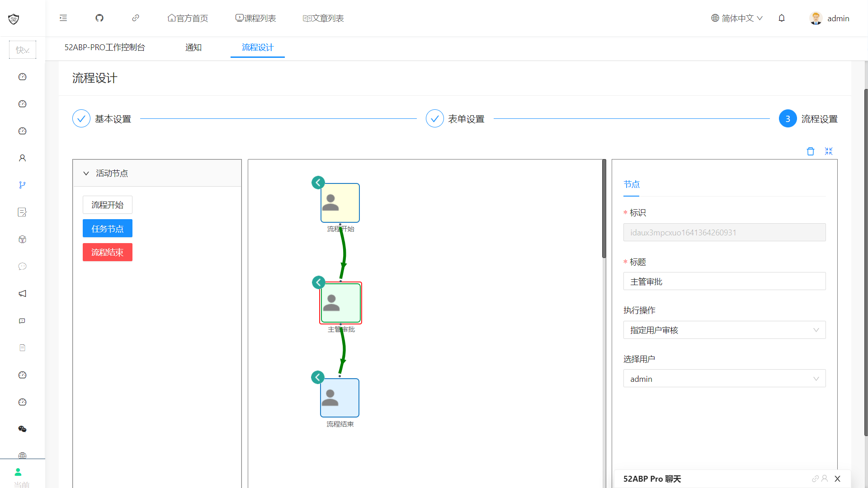Click the link chain icon in header
Viewport: 868px width, 488px height.
(x=136, y=18)
